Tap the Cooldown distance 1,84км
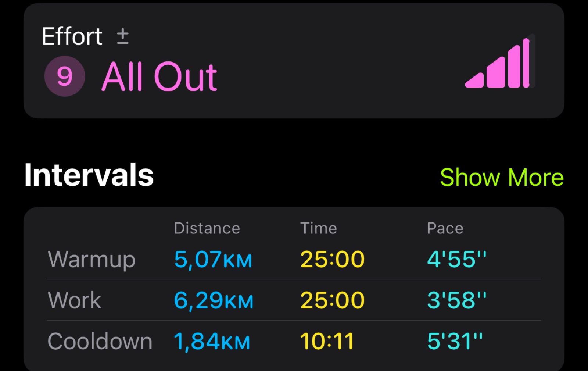 (x=212, y=341)
